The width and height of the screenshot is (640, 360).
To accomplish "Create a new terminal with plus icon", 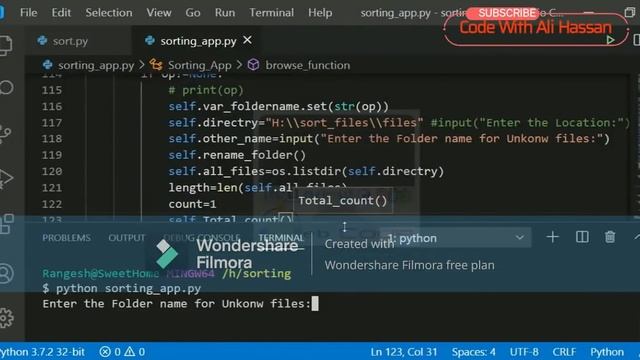I will (x=552, y=237).
